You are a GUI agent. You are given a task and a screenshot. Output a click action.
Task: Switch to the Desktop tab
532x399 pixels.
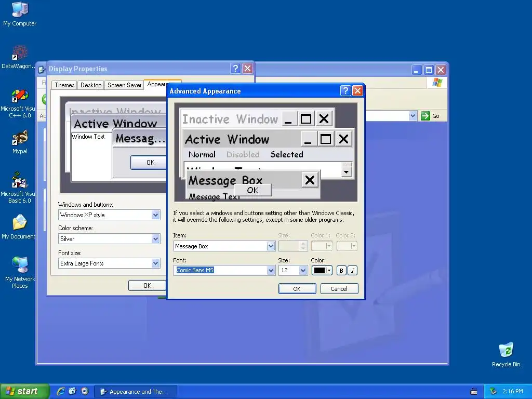click(91, 85)
